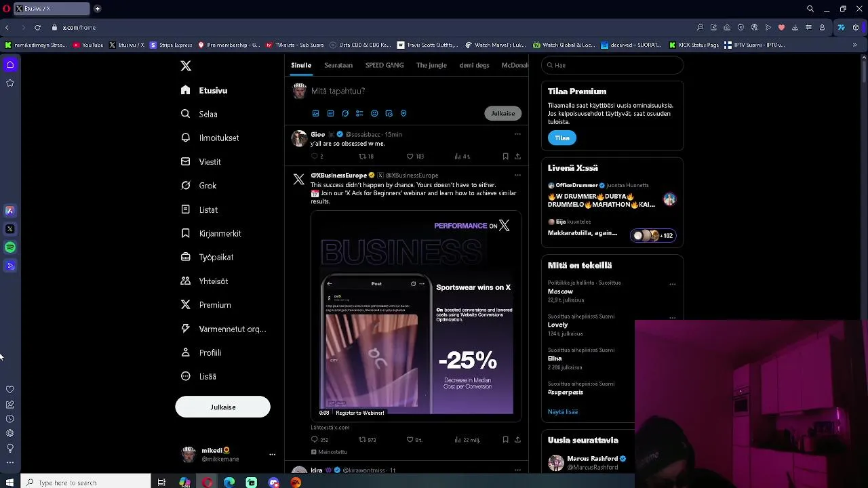The width and height of the screenshot is (868, 488).
Task: Click the Register to Webinar link on video
Action: pyautogui.click(x=360, y=413)
